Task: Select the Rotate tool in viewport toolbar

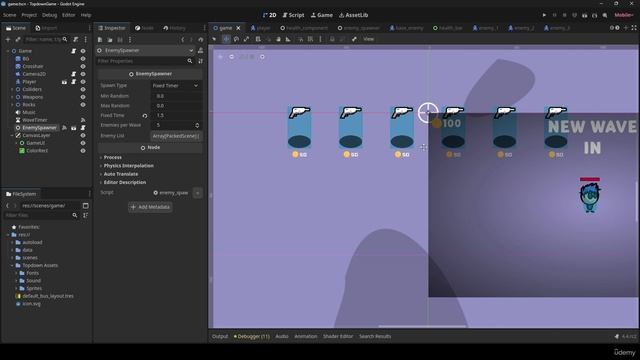Action: click(236, 39)
